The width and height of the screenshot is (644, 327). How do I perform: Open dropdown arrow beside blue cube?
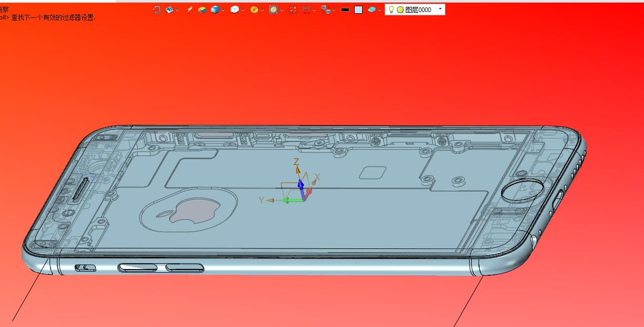[223, 10]
